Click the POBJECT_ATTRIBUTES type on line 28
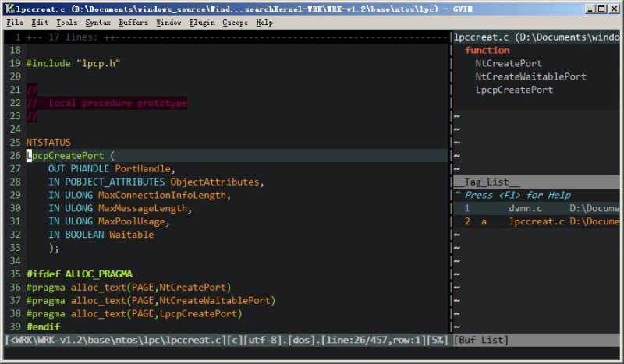The width and height of the screenshot is (624, 364). tap(115, 182)
